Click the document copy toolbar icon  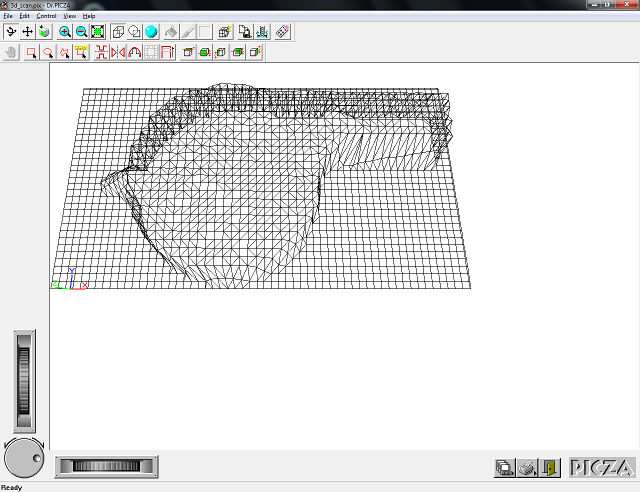pyautogui.click(x=245, y=32)
